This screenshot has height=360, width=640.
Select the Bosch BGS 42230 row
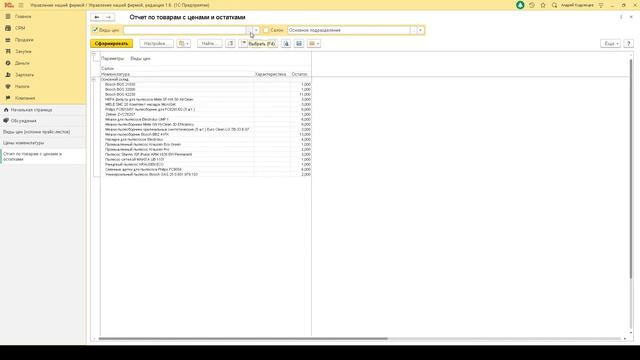click(206, 94)
